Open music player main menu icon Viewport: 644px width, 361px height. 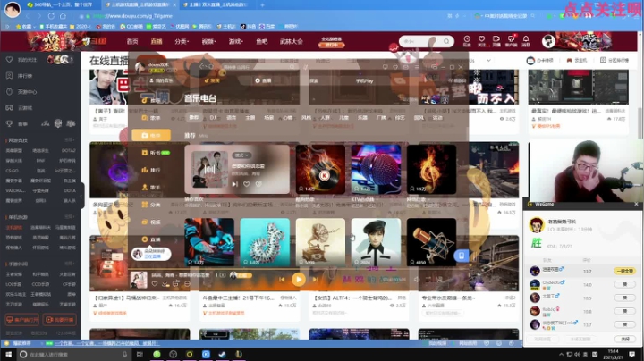coord(417,67)
